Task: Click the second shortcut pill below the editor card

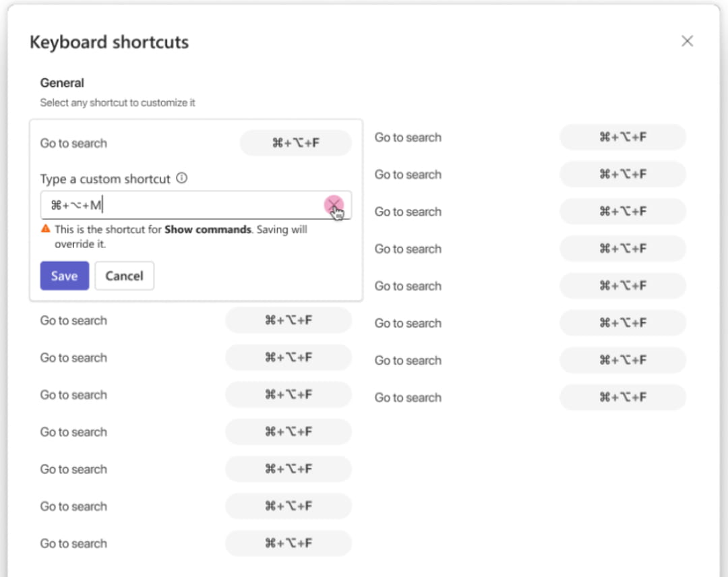Action: tap(289, 357)
